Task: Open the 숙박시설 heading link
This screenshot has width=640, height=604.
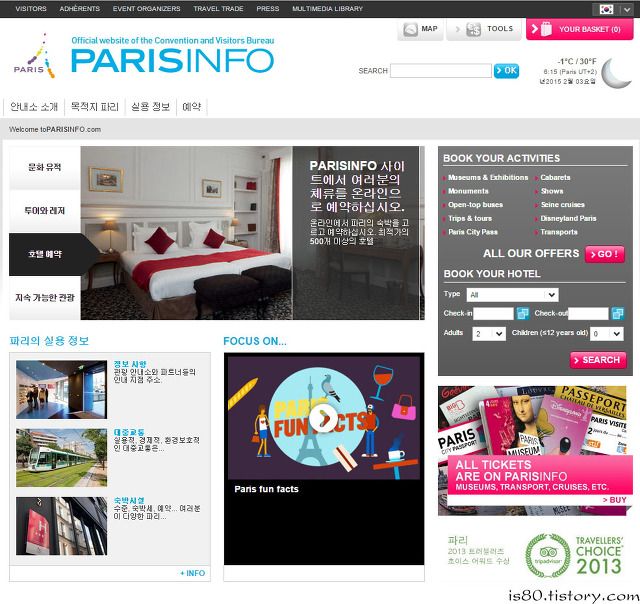Action: 129,500
